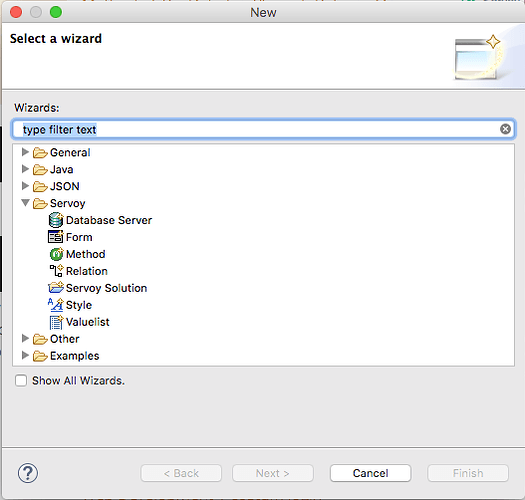Select the Relation wizard label
Image resolution: width=525 pixels, height=500 pixels.
[87, 271]
